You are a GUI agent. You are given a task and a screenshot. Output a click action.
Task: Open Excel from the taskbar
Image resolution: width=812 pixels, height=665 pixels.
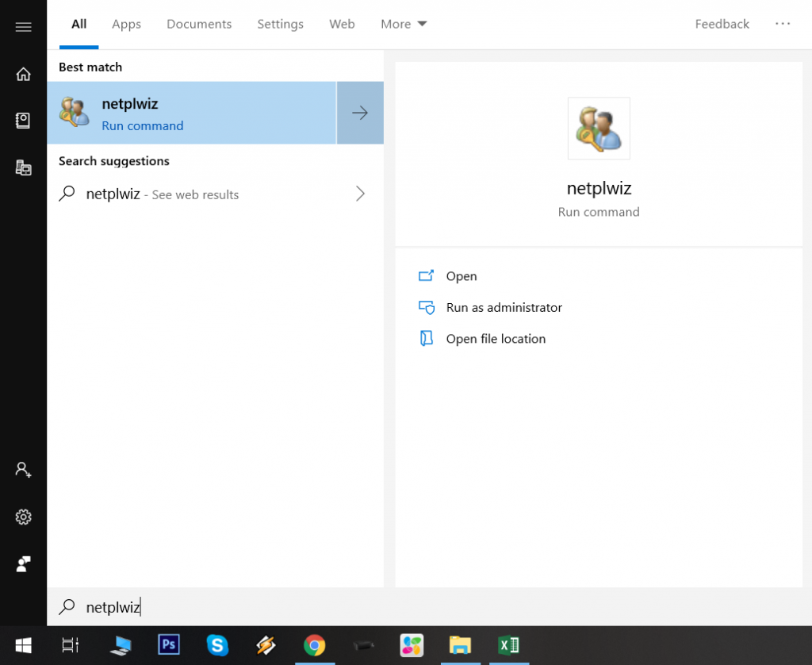(x=508, y=644)
